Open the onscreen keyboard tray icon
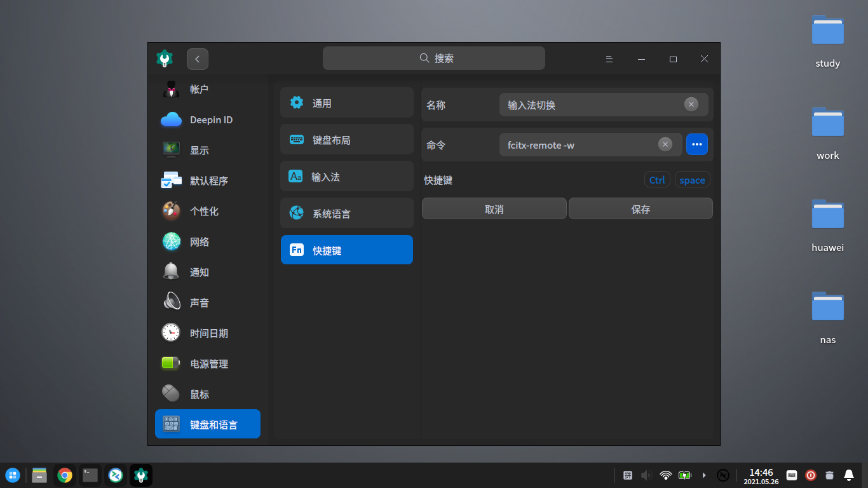 coord(792,475)
